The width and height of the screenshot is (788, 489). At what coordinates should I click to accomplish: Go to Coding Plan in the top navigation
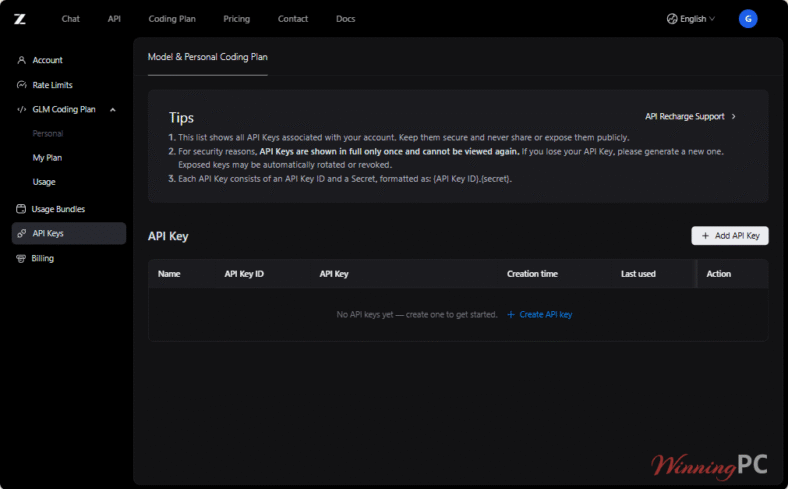172,19
